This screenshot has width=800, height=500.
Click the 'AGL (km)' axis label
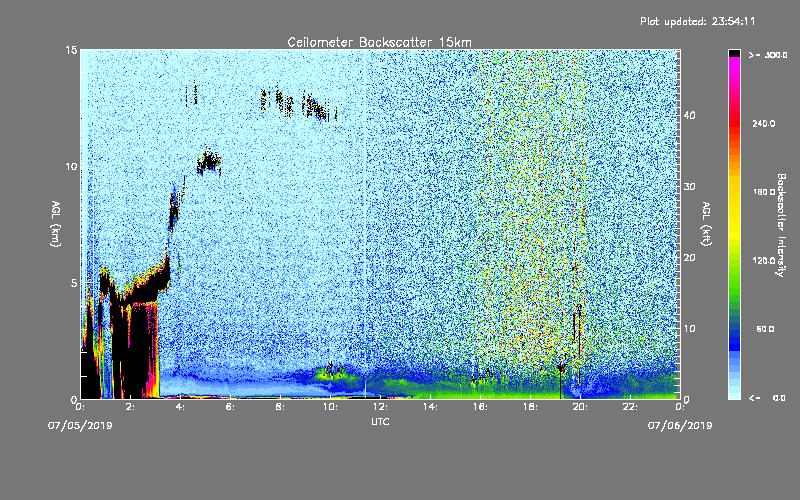(x=56, y=224)
